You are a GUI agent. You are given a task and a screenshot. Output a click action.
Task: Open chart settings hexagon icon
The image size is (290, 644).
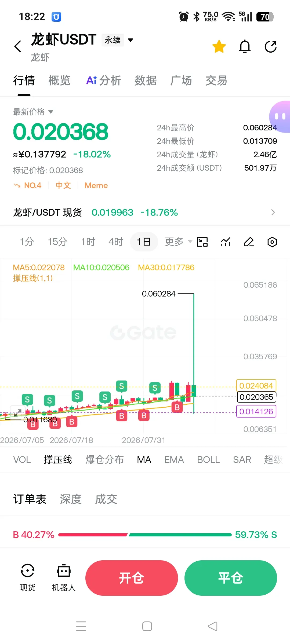coord(272,242)
